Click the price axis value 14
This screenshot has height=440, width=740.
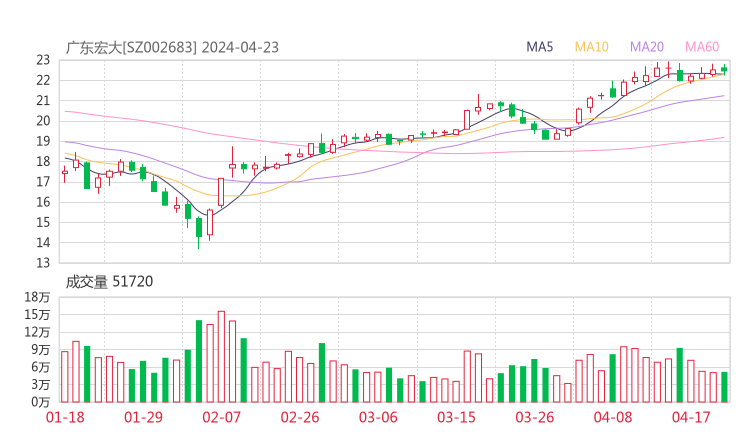pyautogui.click(x=43, y=243)
